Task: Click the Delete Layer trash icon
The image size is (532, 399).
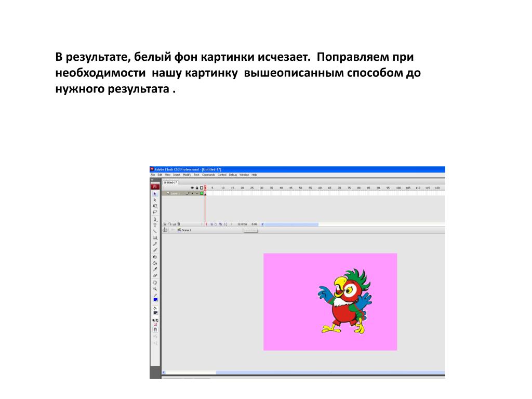Action: (179, 224)
